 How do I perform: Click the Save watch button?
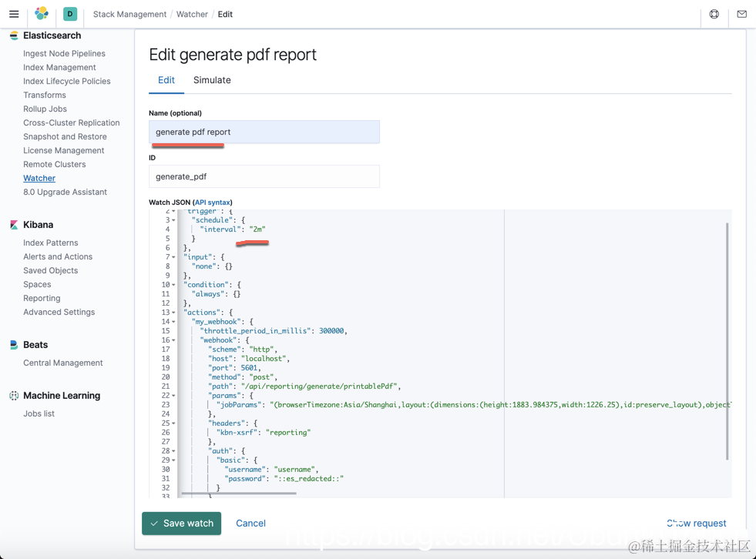(x=181, y=524)
